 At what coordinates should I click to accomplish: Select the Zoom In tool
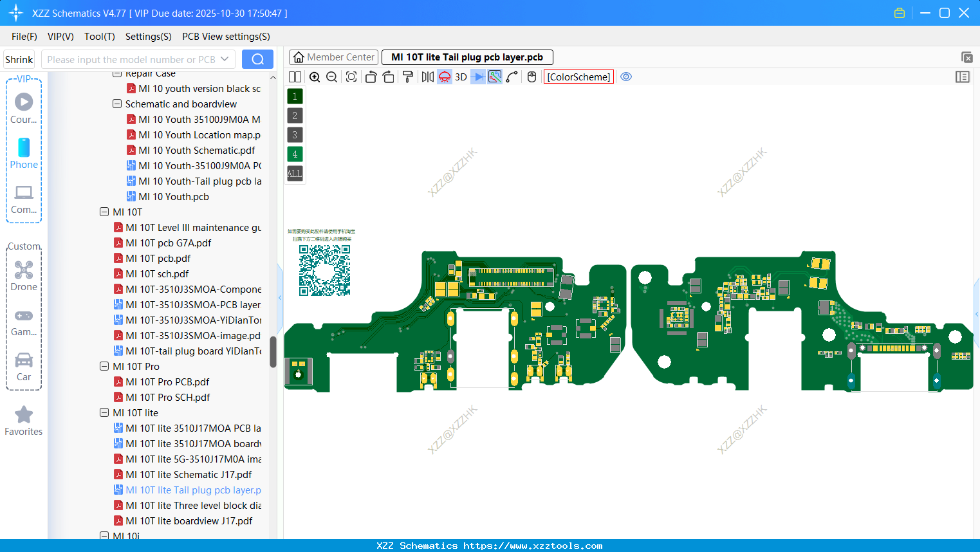[x=315, y=77]
